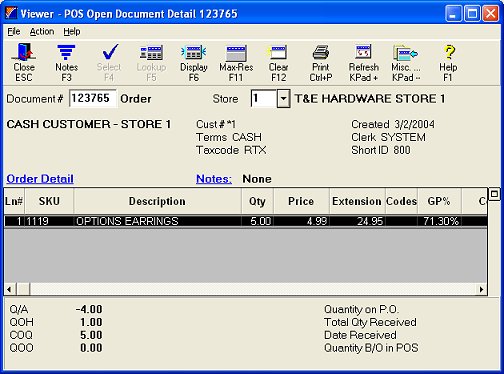Image resolution: width=504 pixels, height=374 pixels.
Task: Select the Max-Res F11 toolbar icon
Action: click(x=236, y=63)
